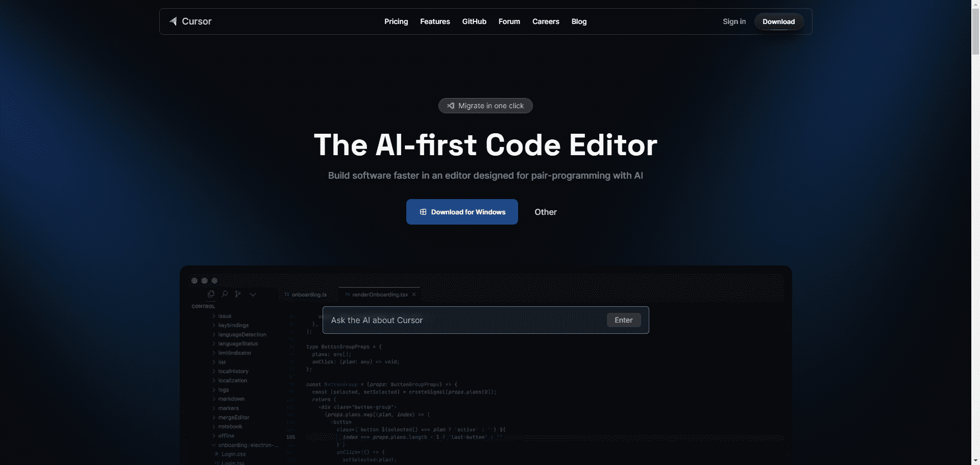This screenshot has width=980, height=465.
Task: Click the first window dot in editor preview
Action: click(194, 281)
